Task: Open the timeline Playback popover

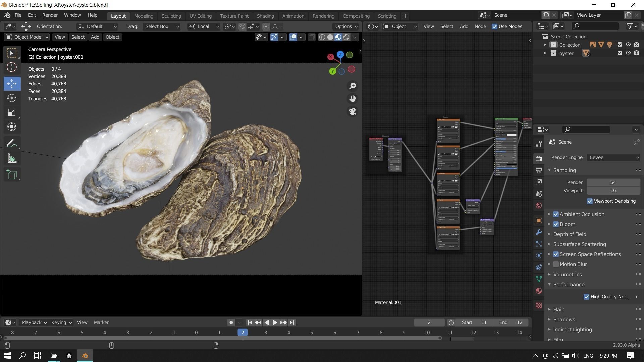Action: 34,322
